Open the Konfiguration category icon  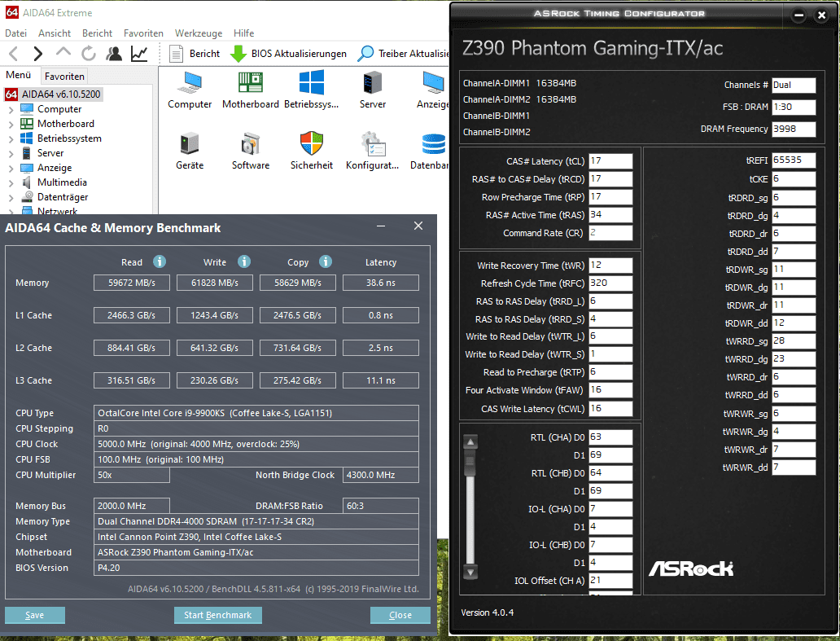372,151
